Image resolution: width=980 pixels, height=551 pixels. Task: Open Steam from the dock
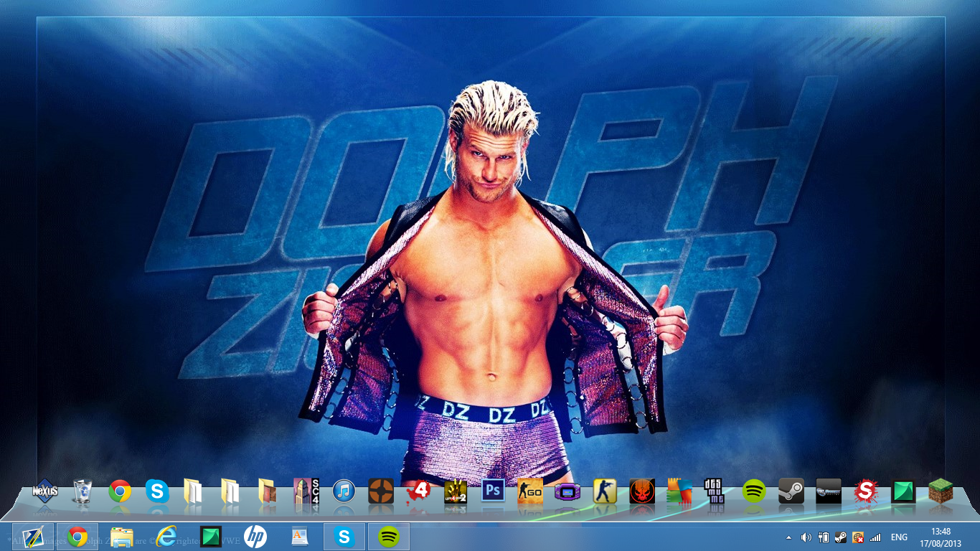tap(791, 491)
